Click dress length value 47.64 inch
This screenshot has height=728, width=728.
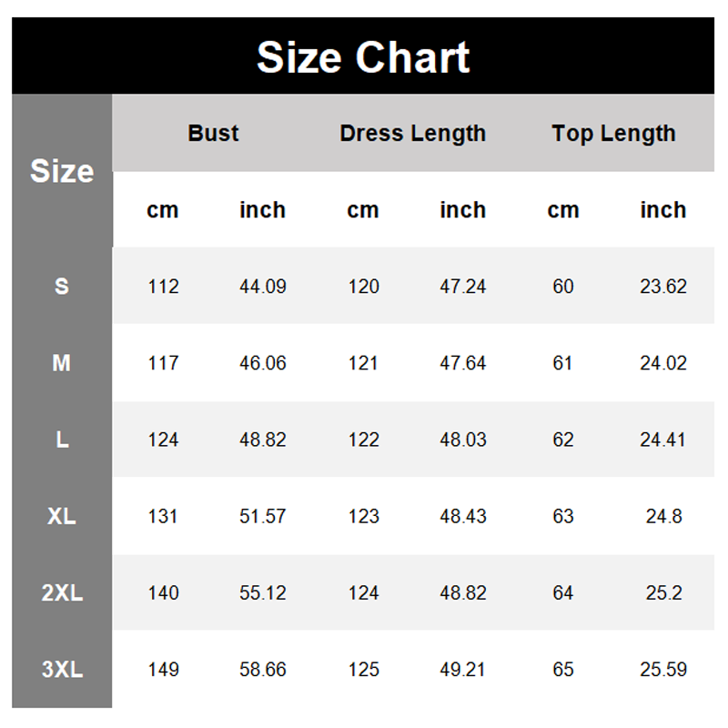pos(462,362)
